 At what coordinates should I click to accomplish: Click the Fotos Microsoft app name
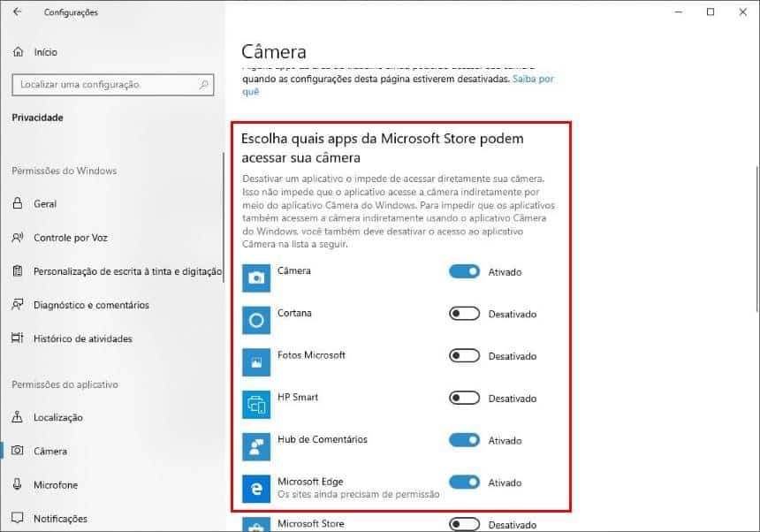click(x=311, y=354)
